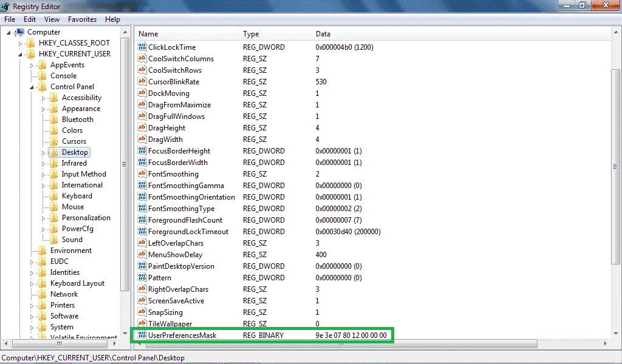Select the Console key in tree
622x364 pixels.
tap(63, 76)
